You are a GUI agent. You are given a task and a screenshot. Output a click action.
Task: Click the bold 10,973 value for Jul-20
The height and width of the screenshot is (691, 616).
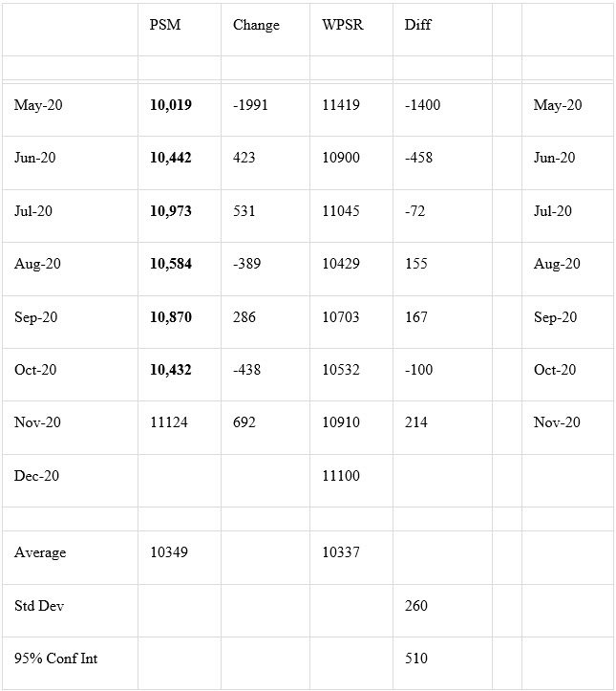(171, 211)
